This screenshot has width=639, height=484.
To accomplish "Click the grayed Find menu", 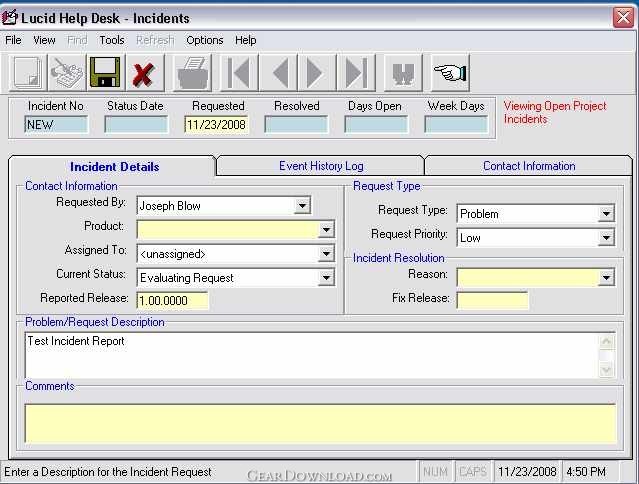I will point(77,40).
